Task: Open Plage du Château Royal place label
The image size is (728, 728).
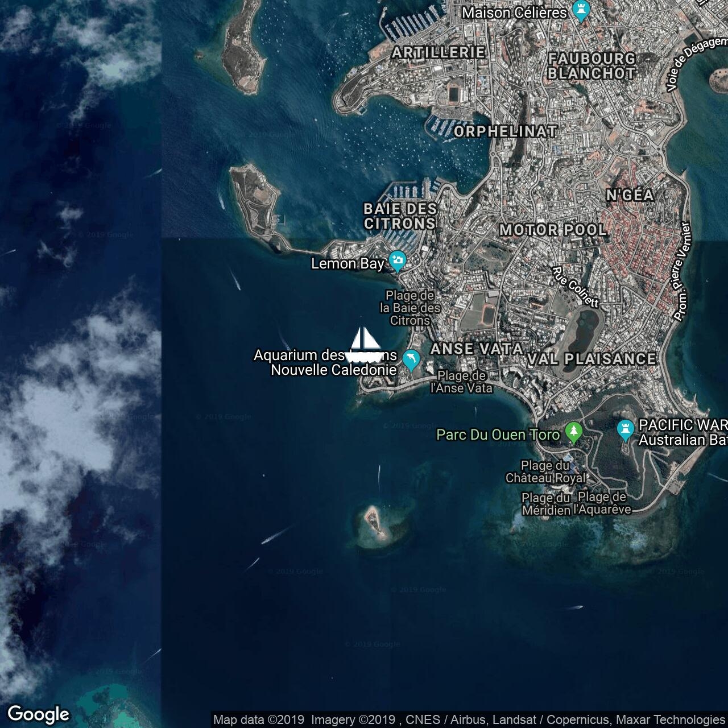Action: (545, 472)
